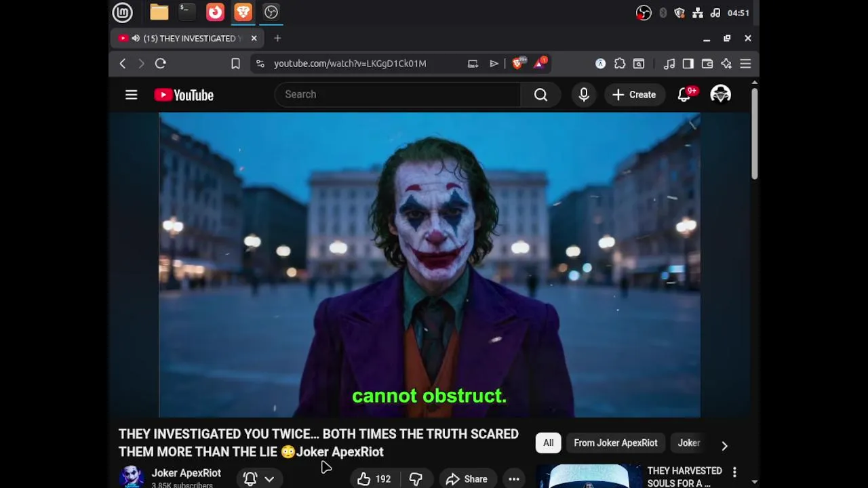Click the page vertical scrollbar thumb
This screenshot has width=868, height=488.
click(x=754, y=134)
